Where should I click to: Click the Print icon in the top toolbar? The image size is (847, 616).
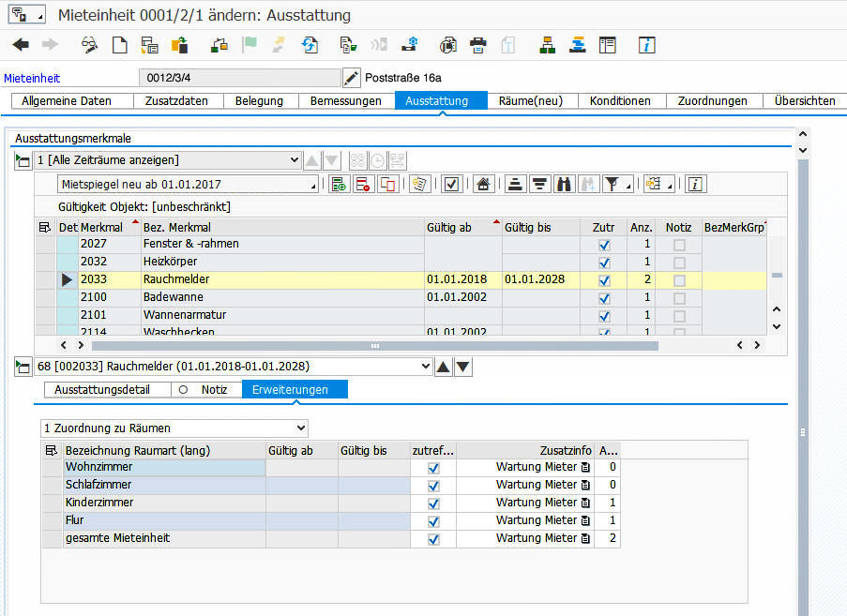[x=477, y=44]
